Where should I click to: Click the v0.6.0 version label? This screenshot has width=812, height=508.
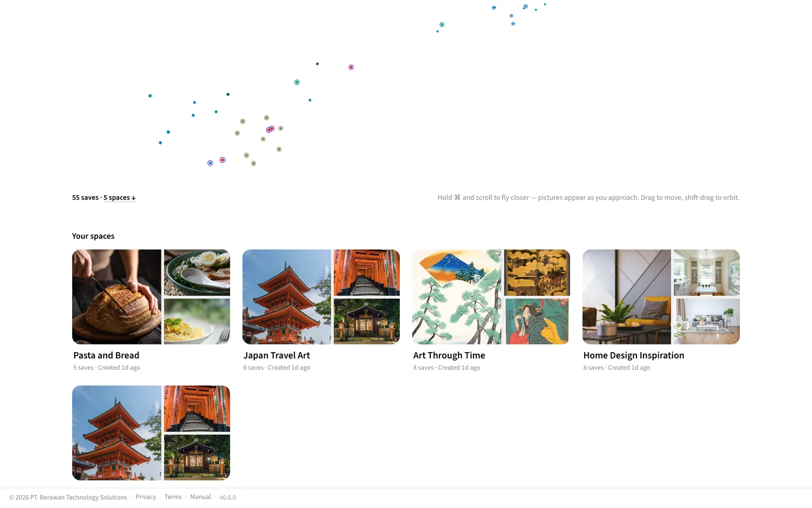coord(228,497)
